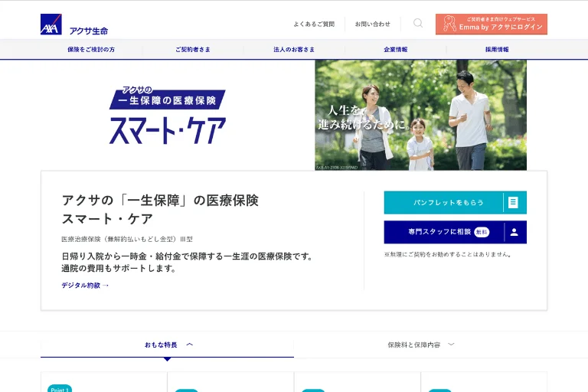Click アクサ生命 text beside logo
The image size is (588, 392).
pos(89,31)
